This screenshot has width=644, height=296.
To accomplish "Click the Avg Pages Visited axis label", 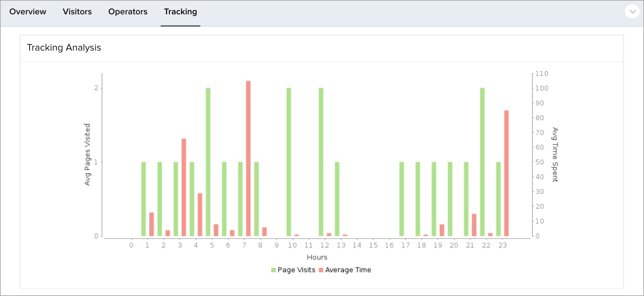I will click(x=87, y=154).
